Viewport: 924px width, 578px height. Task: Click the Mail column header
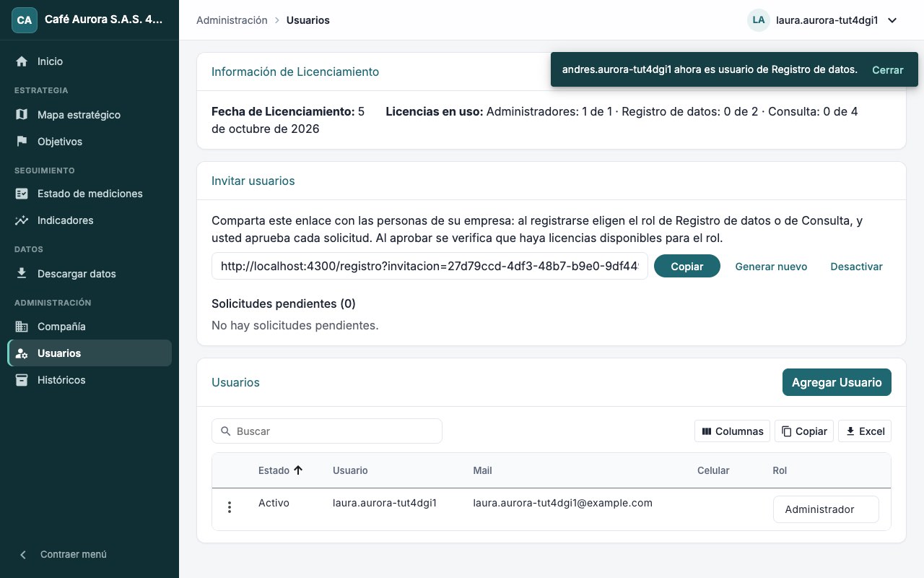(x=482, y=470)
